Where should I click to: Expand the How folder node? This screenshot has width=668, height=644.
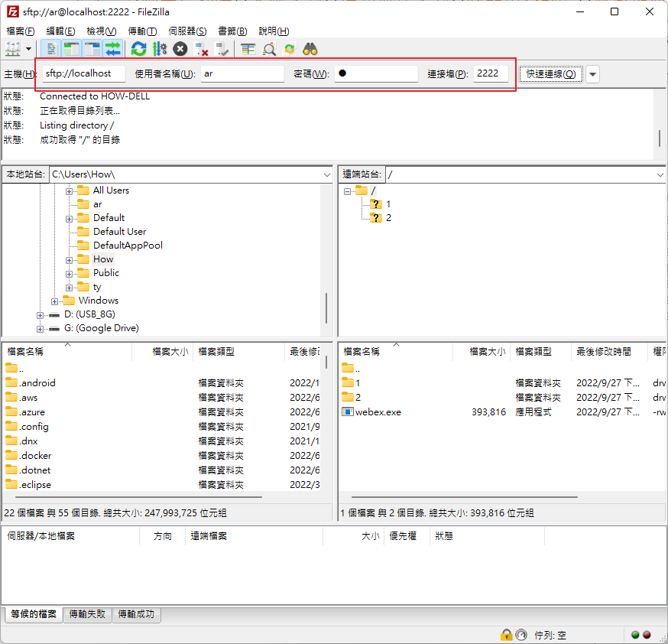(69, 260)
